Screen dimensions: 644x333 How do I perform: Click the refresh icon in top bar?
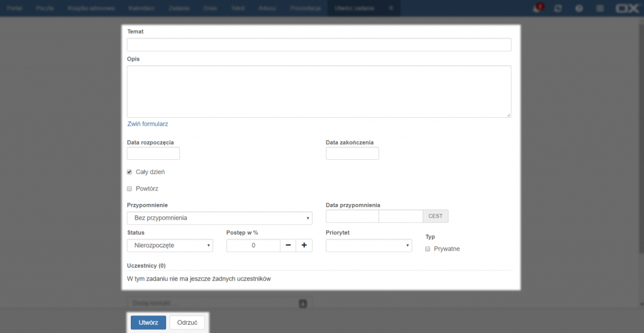(557, 8)
